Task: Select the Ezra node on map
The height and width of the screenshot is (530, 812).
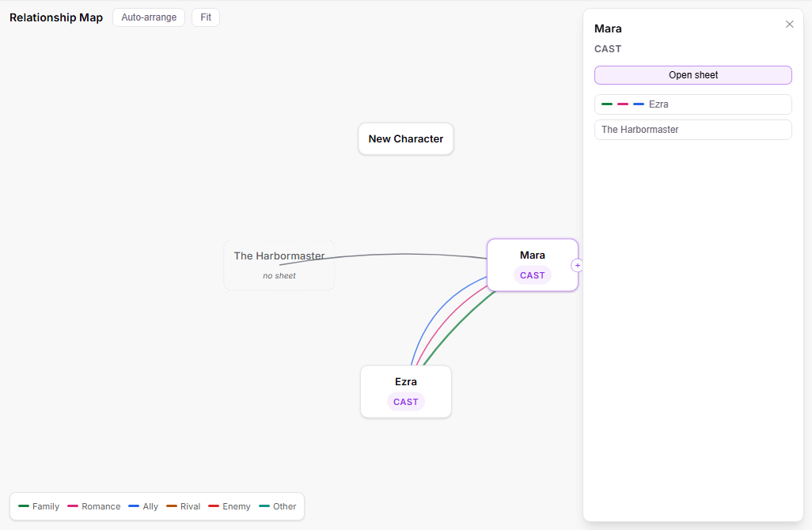Action: coord(406,392)
